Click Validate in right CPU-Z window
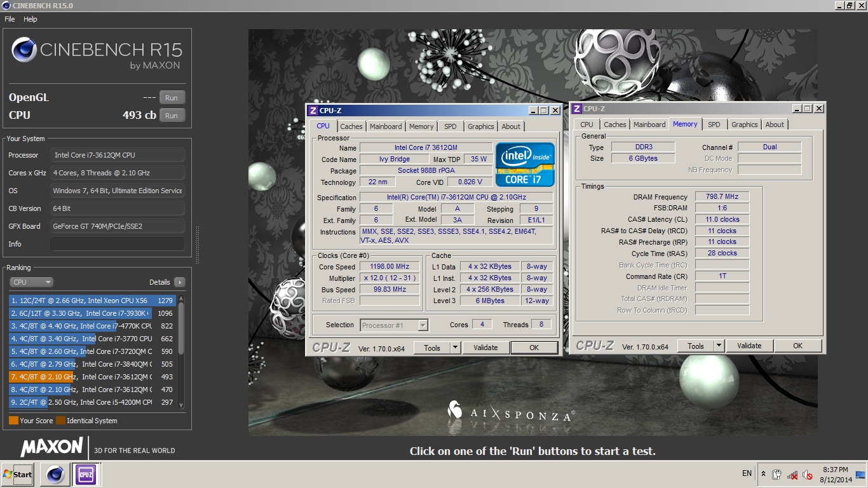The image size is (868, 488). 749,346
